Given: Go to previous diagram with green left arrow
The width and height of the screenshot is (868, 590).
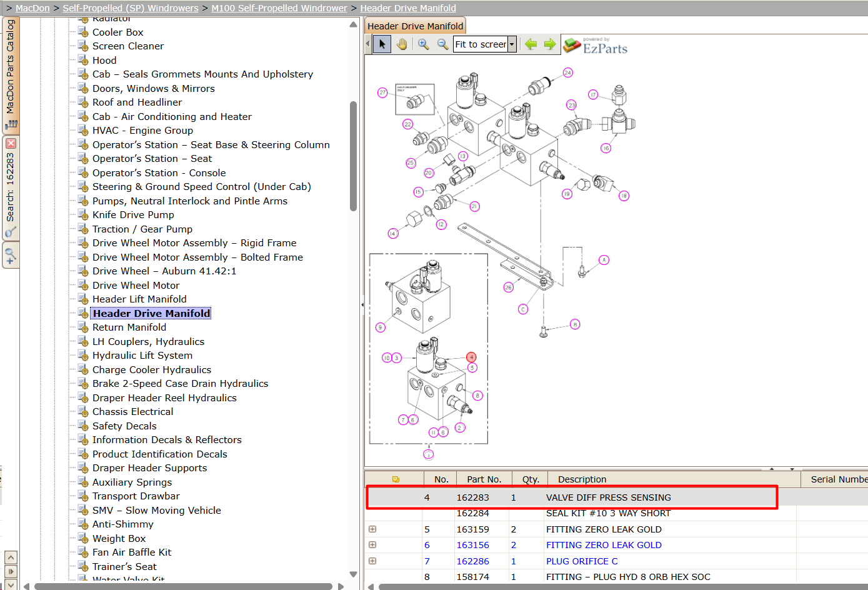Looking at the screenshot, I should point(531,44).
